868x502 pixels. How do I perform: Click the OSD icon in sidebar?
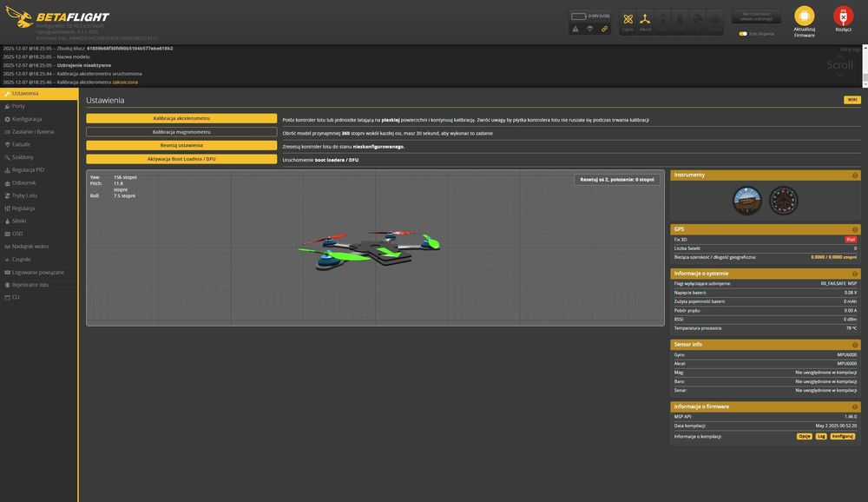point(7,234)
